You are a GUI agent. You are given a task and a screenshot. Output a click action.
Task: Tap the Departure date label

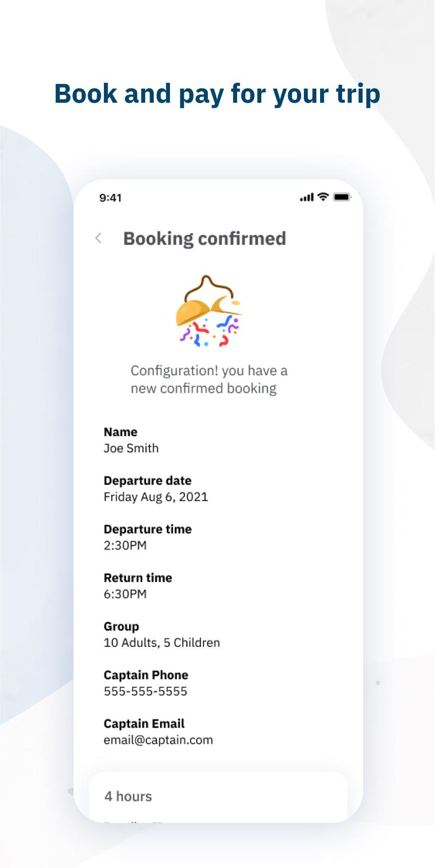click(147, 481)
